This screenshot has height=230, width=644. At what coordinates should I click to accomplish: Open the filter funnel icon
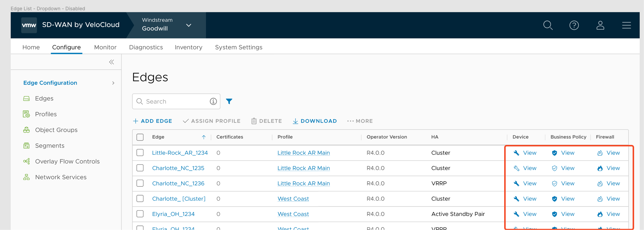[229, 101]
